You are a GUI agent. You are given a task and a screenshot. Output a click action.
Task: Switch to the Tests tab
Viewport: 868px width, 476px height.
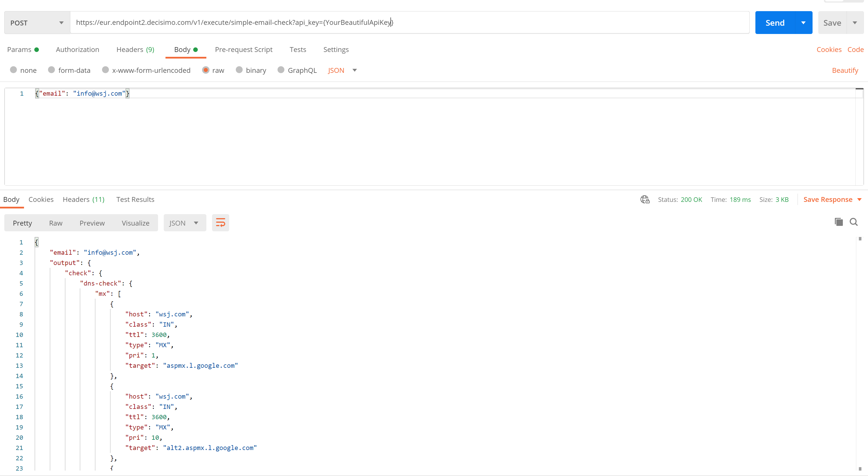click(298, 49)
